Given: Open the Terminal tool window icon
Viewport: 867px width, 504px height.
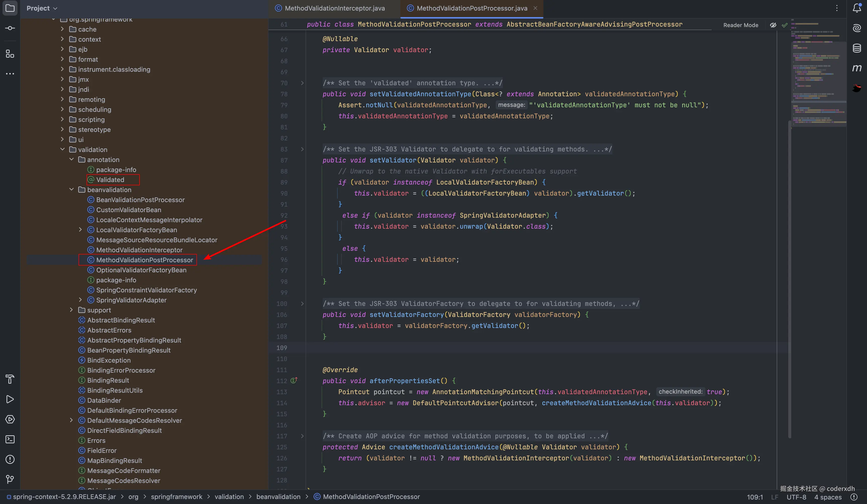Looking at the screenshot, I should pyautogui.click(x=10, y=439).
